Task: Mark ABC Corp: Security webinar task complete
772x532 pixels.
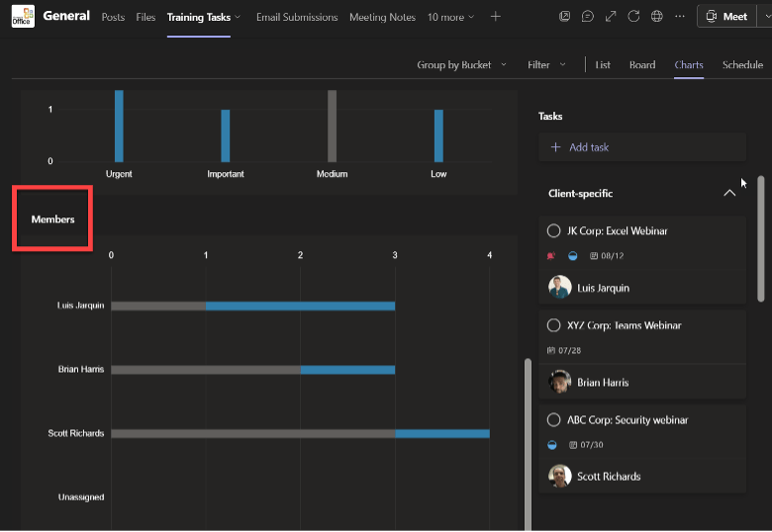Action: click(x=553, y=420)
